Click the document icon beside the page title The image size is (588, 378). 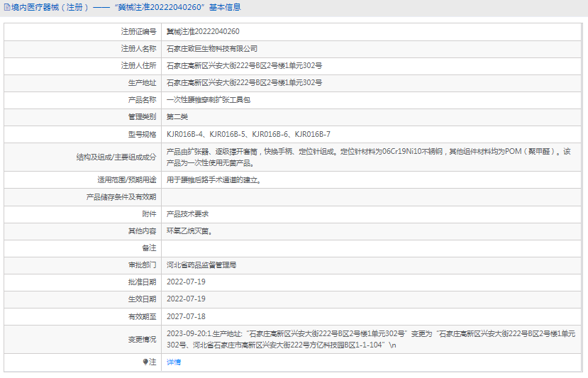tap(7, 8)
